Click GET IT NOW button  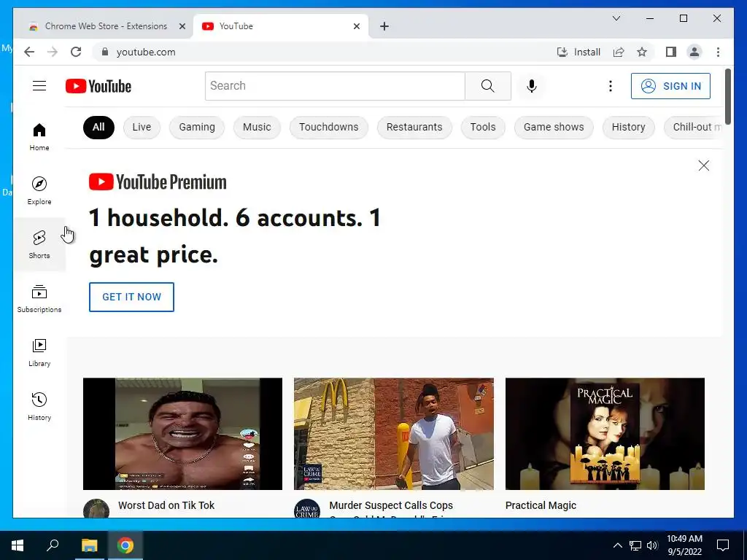click(131, 297)
